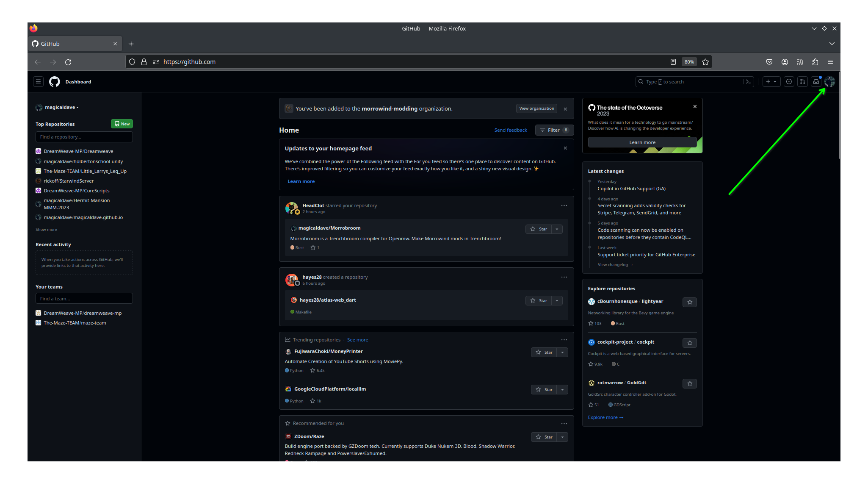Click Show more under Top Repositories

46,230
